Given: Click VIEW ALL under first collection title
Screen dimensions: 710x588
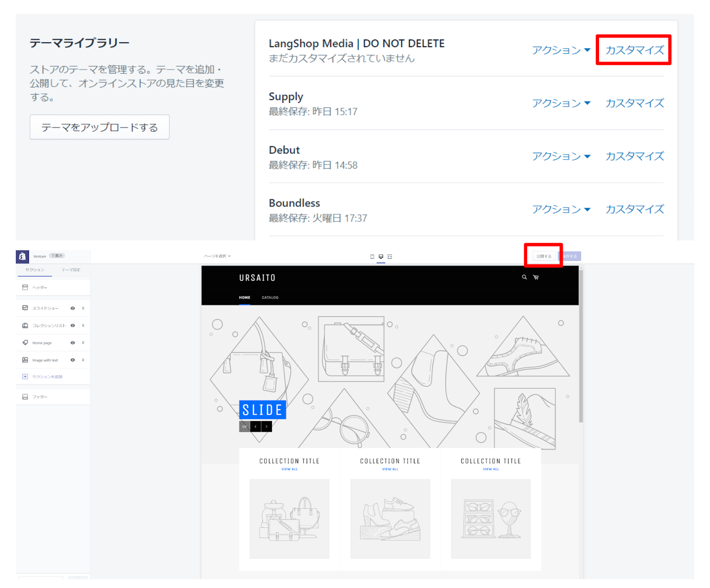Looking at the screenshot, I should tap(289, 469).
